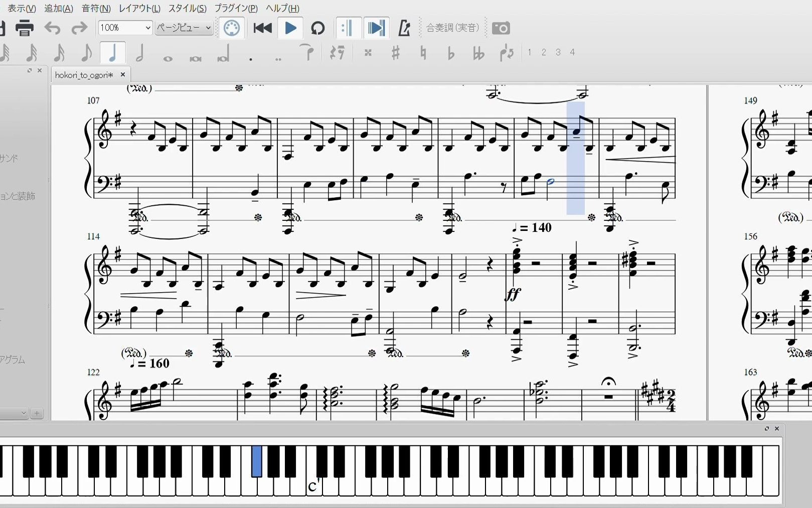Viewport: 812px width, 508px height.
Task: Click the add palette plus button
Action: 37,413
